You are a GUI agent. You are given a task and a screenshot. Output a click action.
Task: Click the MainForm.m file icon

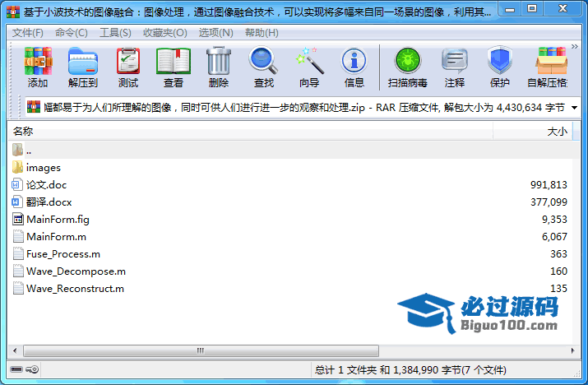pos(18,236)
